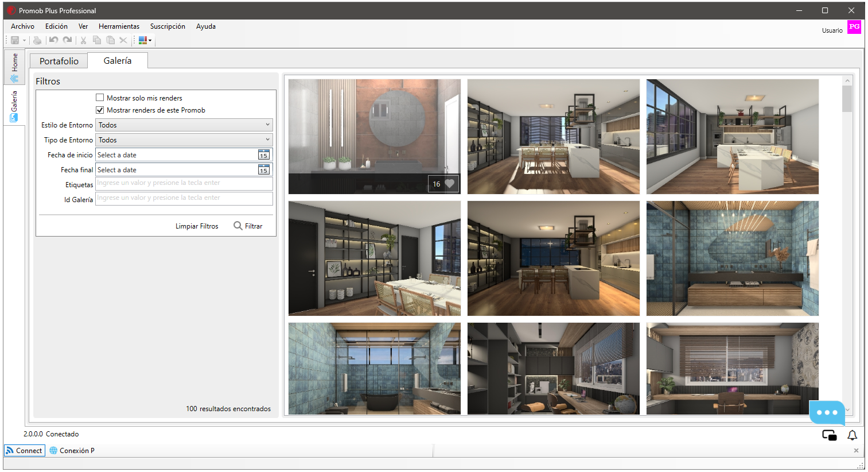868x472 pixels.
Task: Click the Id Galería input field
Action: point(184,198)
